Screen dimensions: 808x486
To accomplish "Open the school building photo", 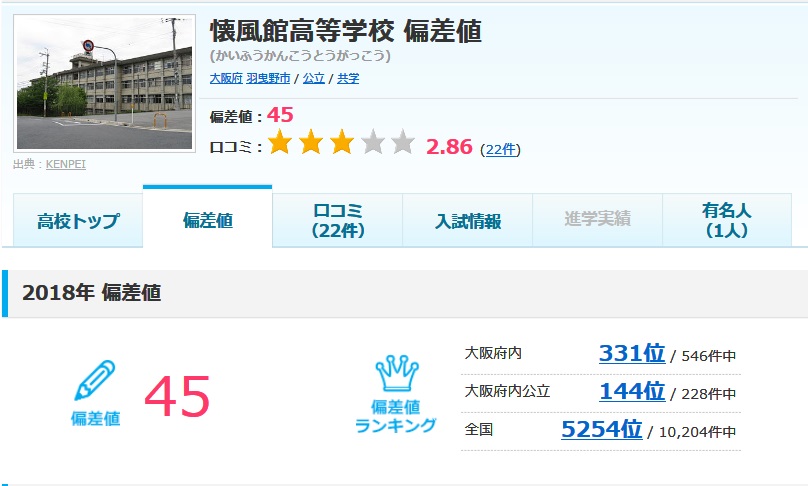I will pos(105,83).
